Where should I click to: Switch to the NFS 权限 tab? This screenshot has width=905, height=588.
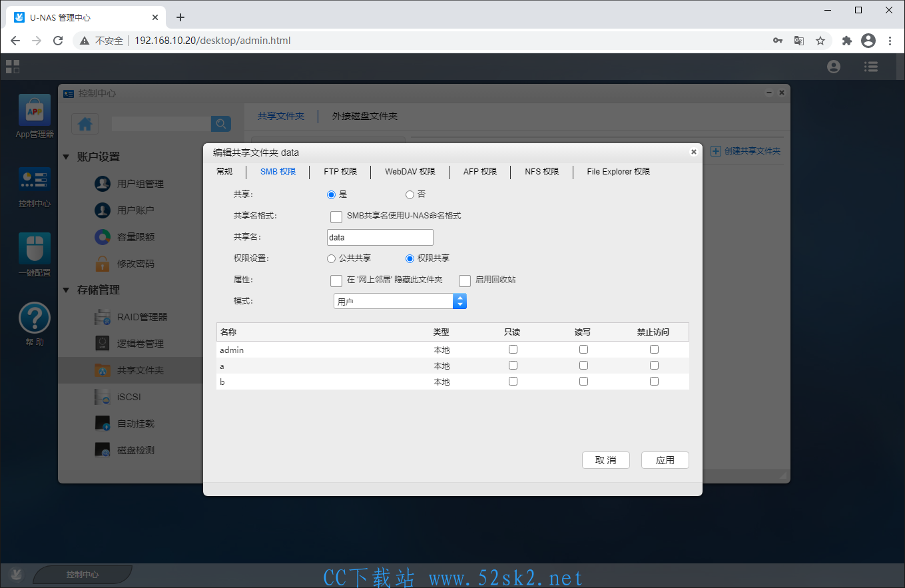point(541,172)
